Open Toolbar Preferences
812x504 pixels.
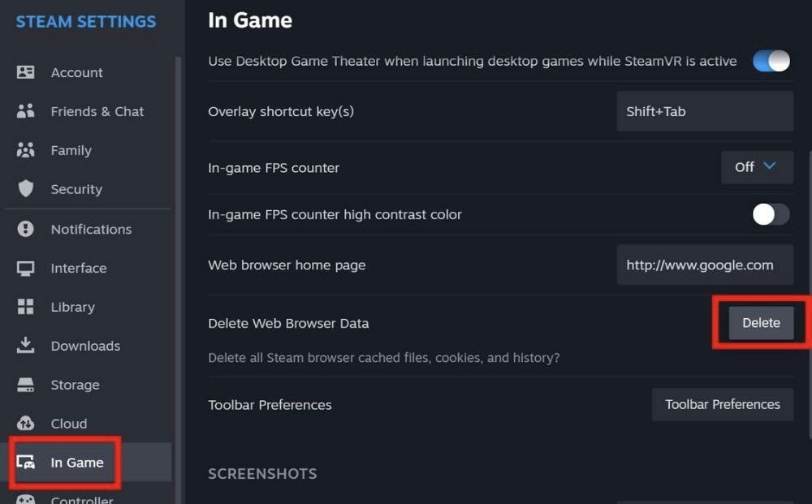pos(722,404)
